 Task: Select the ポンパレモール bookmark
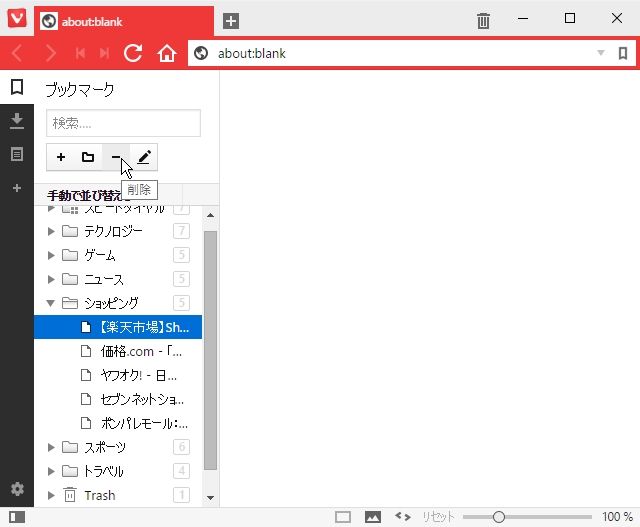click(x=118, y=423)
